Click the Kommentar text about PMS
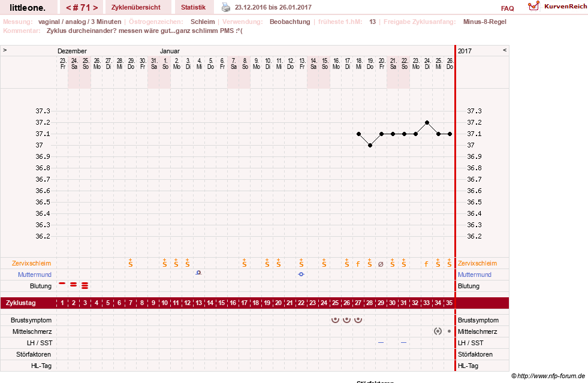The width and height of the screenshot is (588, 383). pyautogui.click(x=144, y=31)
